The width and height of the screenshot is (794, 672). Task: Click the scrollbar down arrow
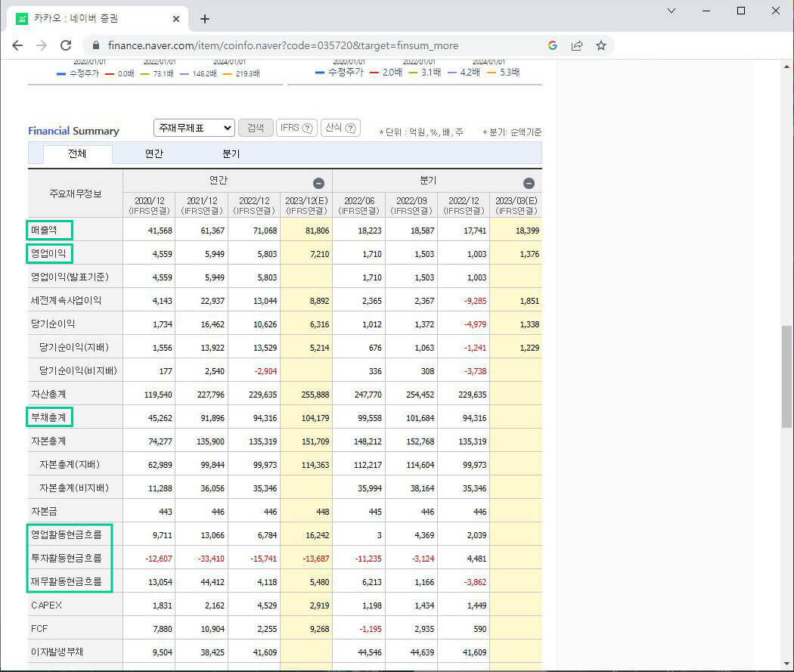(x=786, y=664)
